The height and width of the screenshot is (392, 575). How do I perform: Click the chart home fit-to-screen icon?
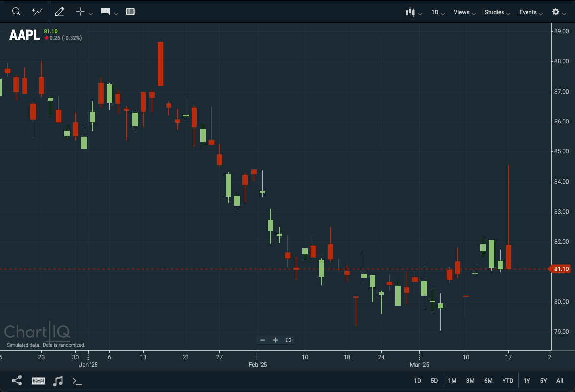[x=288, y=340]
